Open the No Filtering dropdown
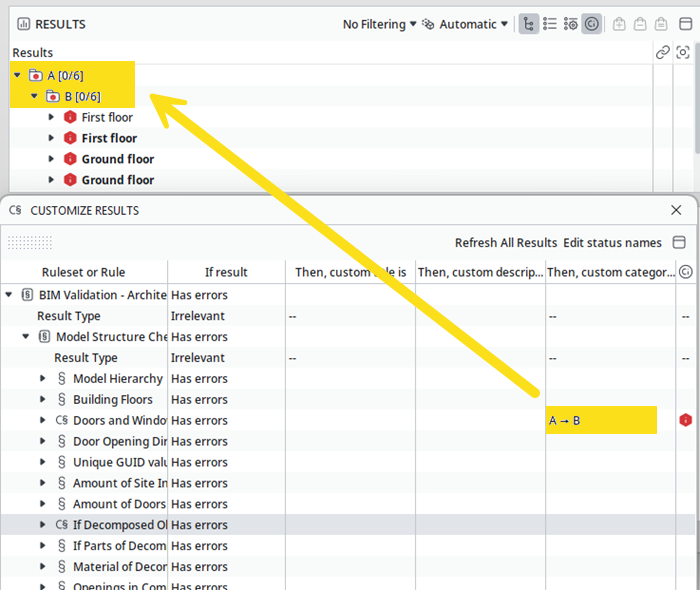This screenshot has width=700, height=590. click(379, 24)
